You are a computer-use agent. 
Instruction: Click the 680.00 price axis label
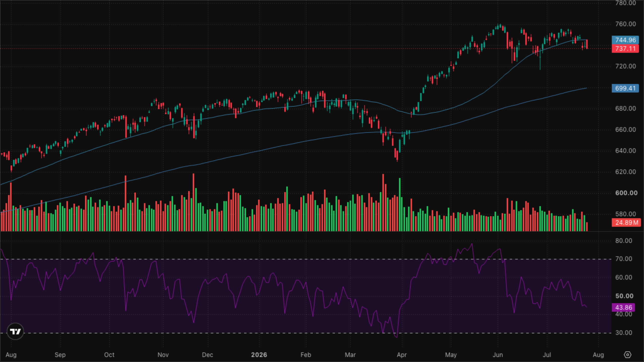[625, 108]
